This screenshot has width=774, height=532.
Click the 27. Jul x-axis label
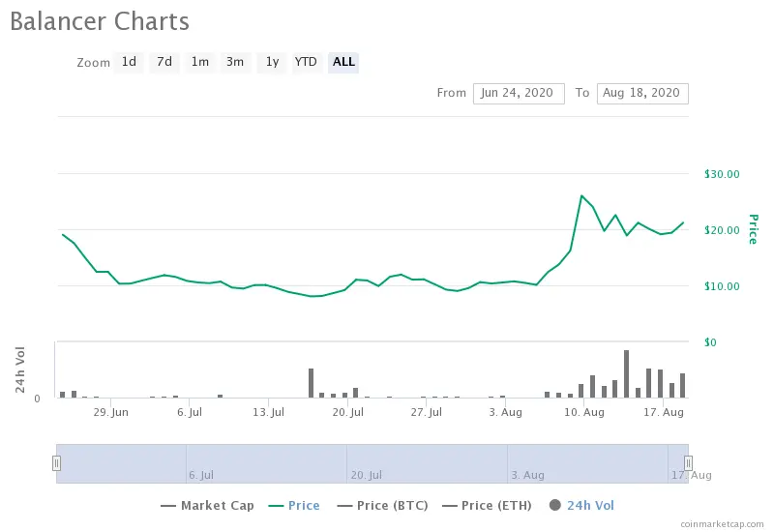pyautogui.click(x=427, y=412)
